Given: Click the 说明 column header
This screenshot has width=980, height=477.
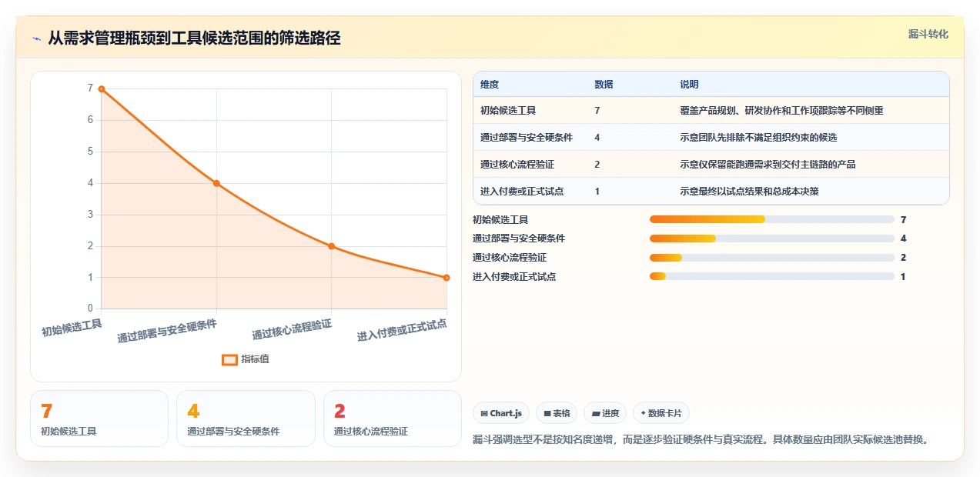Looking at the screenshot, I should (689, 85).
